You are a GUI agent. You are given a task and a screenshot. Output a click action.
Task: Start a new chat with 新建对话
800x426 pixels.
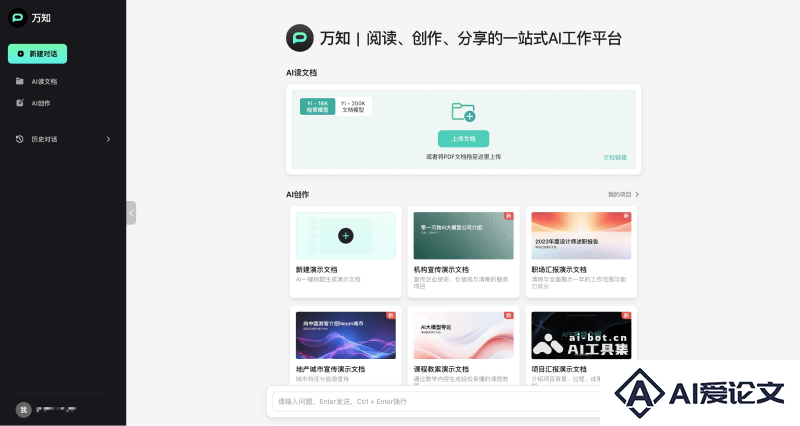pyautogui.click(x=37, y=54)
